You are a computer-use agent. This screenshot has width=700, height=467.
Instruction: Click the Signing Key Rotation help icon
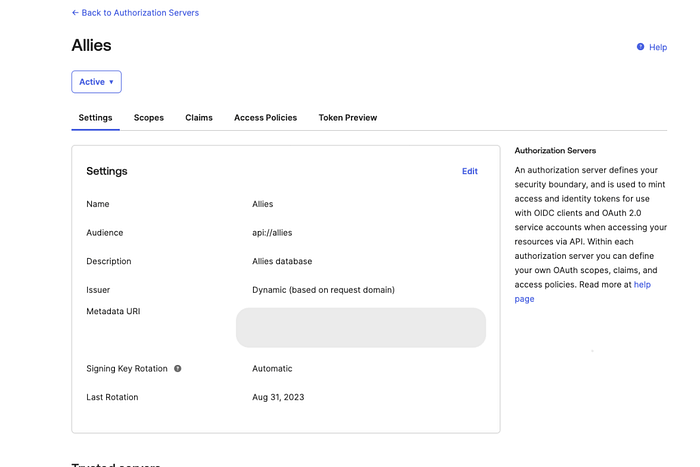[x=178, y=369]
